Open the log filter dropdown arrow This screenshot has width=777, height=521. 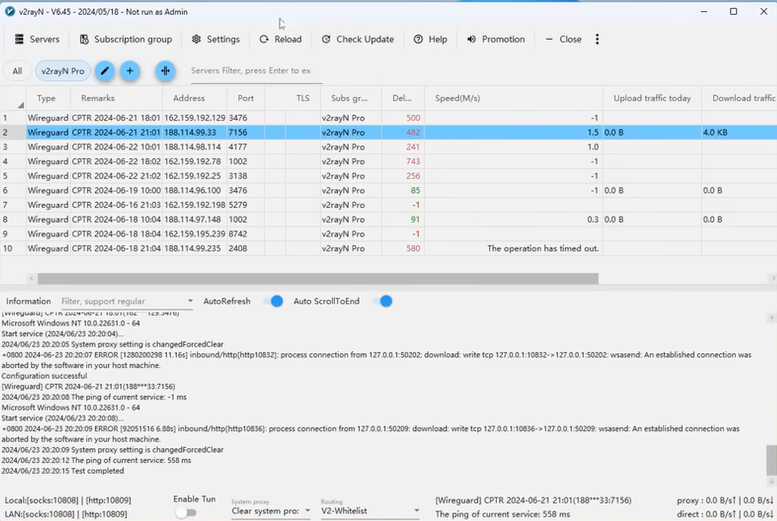[190, 301]
